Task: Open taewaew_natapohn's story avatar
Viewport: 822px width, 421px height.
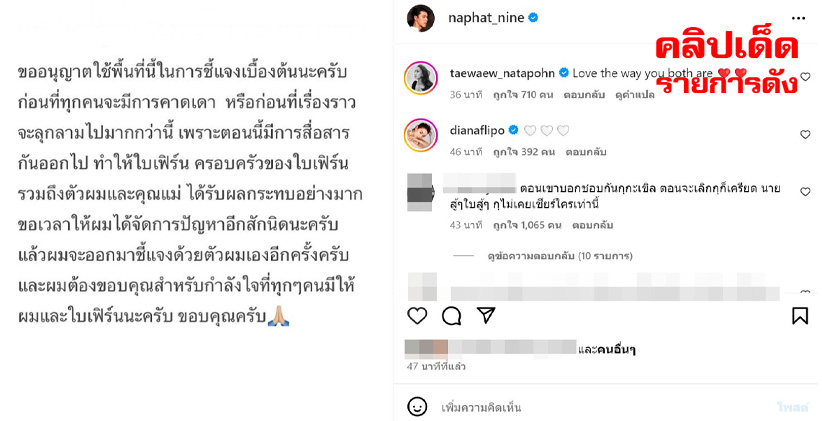Action: pyautogui.click(x=420, y=78)
